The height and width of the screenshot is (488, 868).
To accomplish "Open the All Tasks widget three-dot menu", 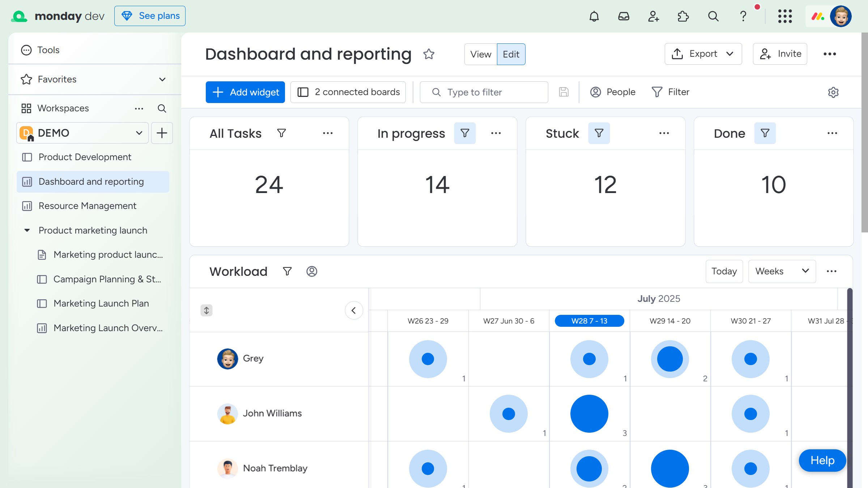I will click(x=328, y=133).
